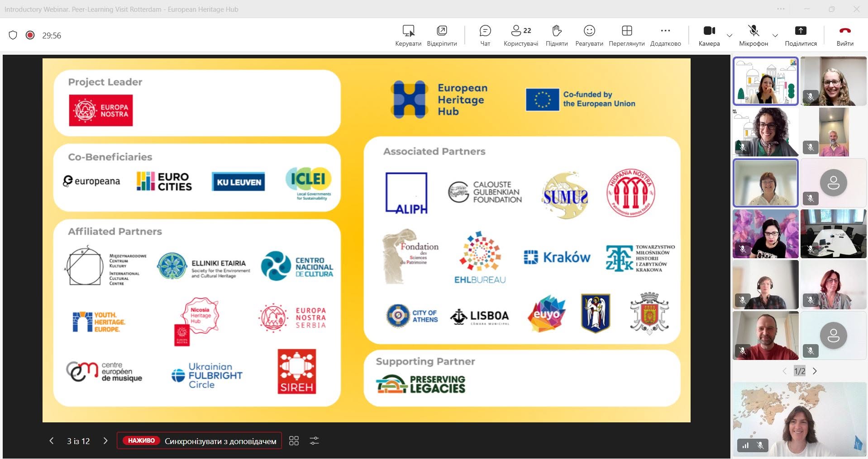Select the conference room table video
This screenshot has width=868, height=459.
pos(833,234)
